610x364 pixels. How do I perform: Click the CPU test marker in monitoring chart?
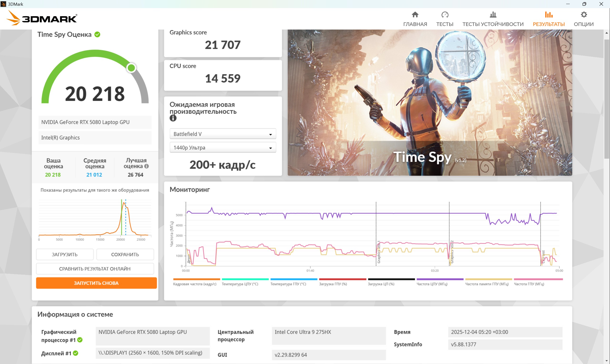(543, 257)
